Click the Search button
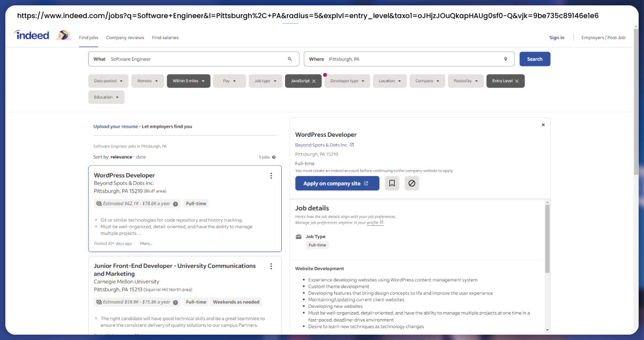This screenshot has height=340, width=644. [535, 59]
